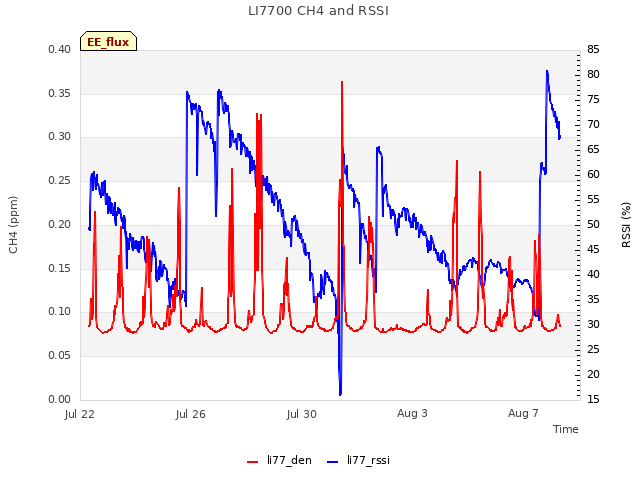
Task: Click the 80 value on RSSI axis
Action: click(593, 75)
